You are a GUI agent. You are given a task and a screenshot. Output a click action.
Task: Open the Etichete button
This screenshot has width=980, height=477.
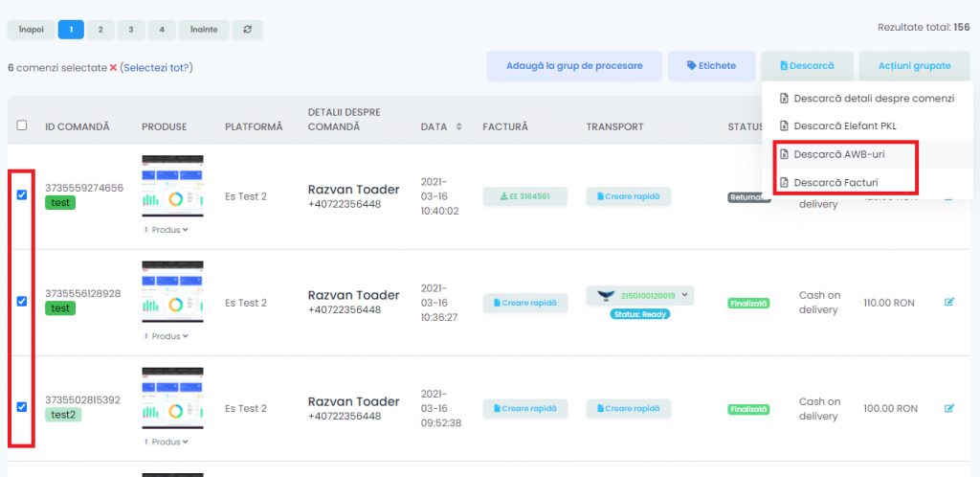click(x=711, y=66)
